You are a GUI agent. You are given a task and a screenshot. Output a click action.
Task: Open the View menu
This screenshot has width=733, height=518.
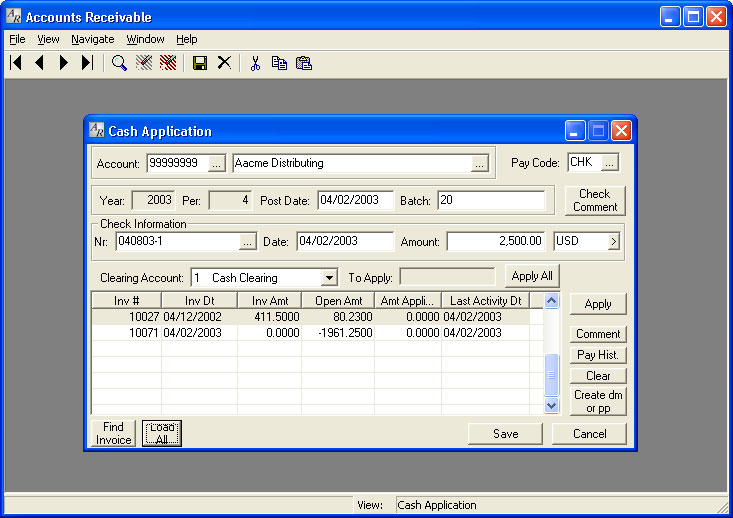click(x=48, y=39)
